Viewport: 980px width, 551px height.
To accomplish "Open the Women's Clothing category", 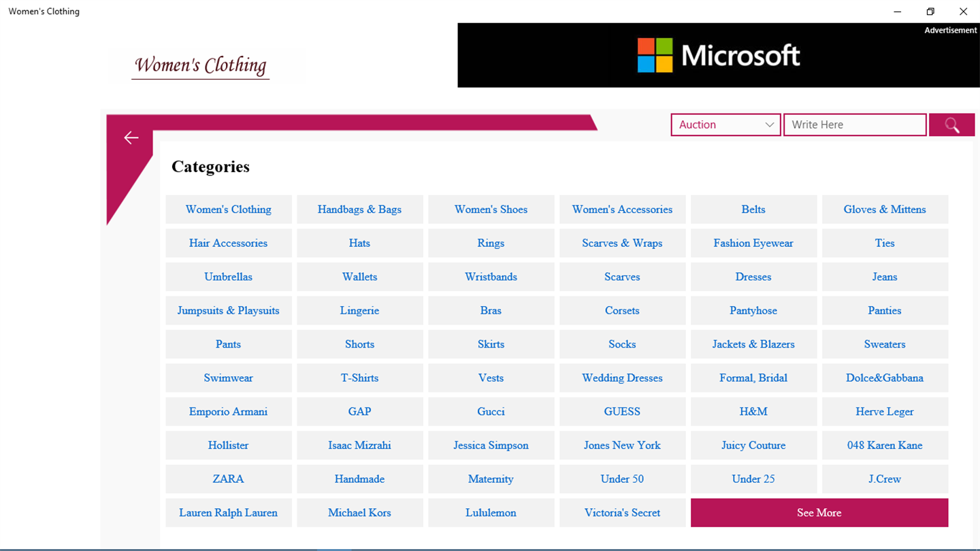I will [229, 210].
